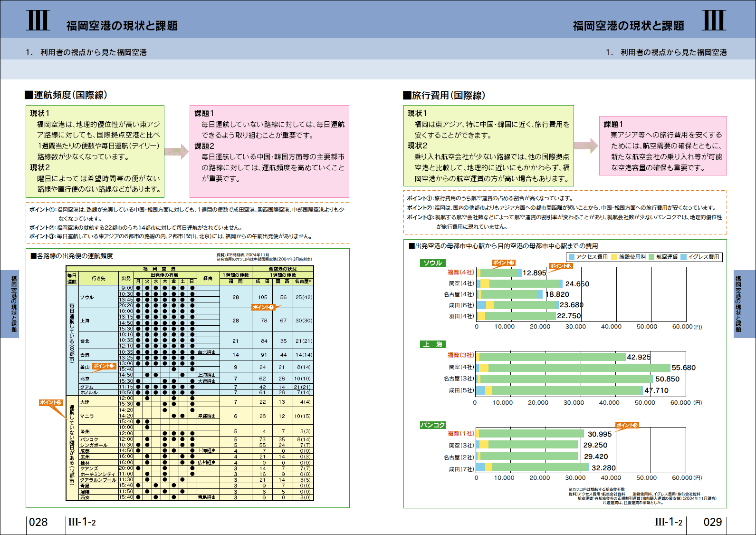Click the 台北 destination cell
The height and width of the screenshot is (535, 756).
coord(98,341)
